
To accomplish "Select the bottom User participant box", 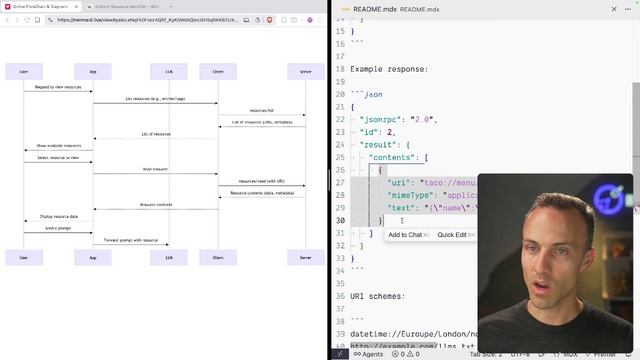I will pyautogui.click(x=24, y=258).
